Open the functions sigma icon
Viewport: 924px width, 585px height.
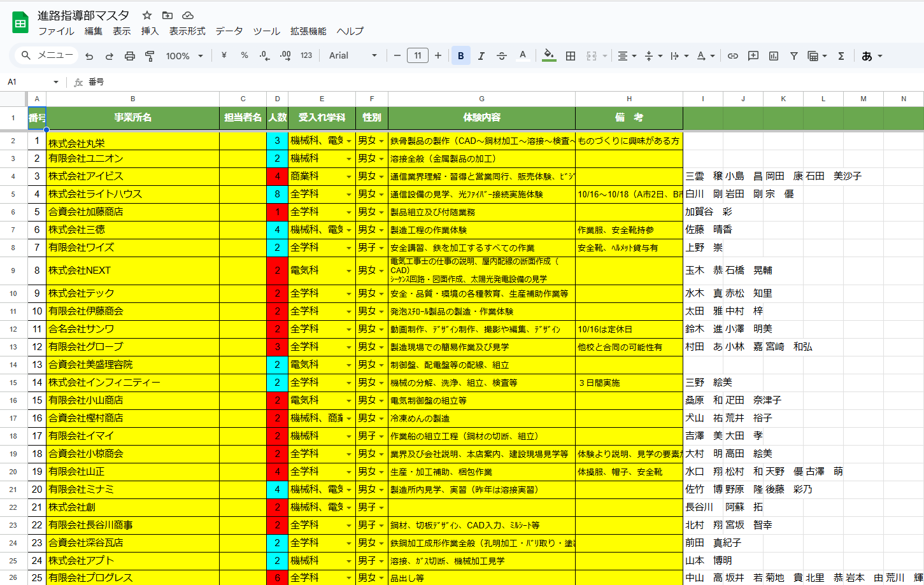click(x=841, y=56)
